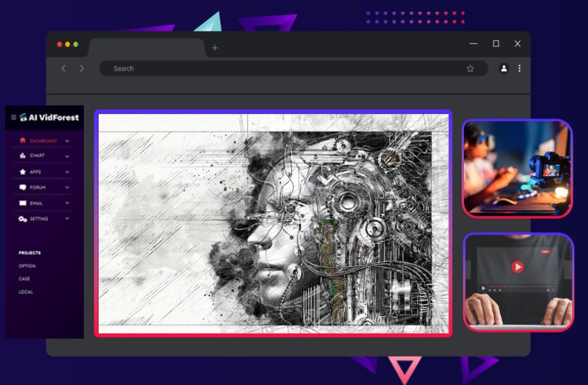Click the red play button on video thumbnail
The height and width of the screenshot is (385, 588).
(x=517, y=267)
